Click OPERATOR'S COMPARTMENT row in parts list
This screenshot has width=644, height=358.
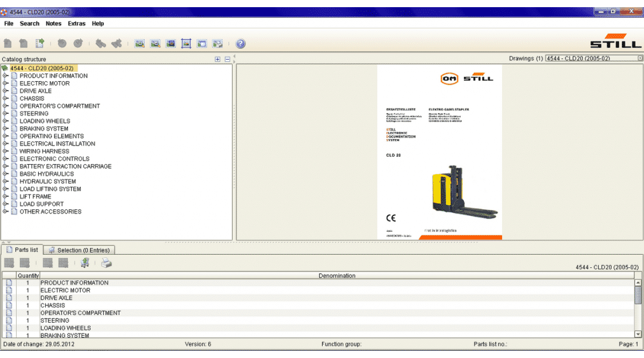318,313
